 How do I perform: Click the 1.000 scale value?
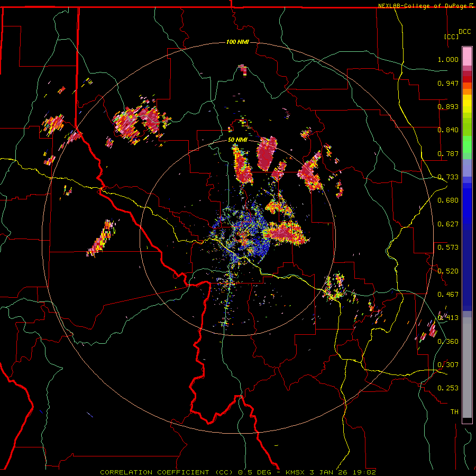point(448,59)
